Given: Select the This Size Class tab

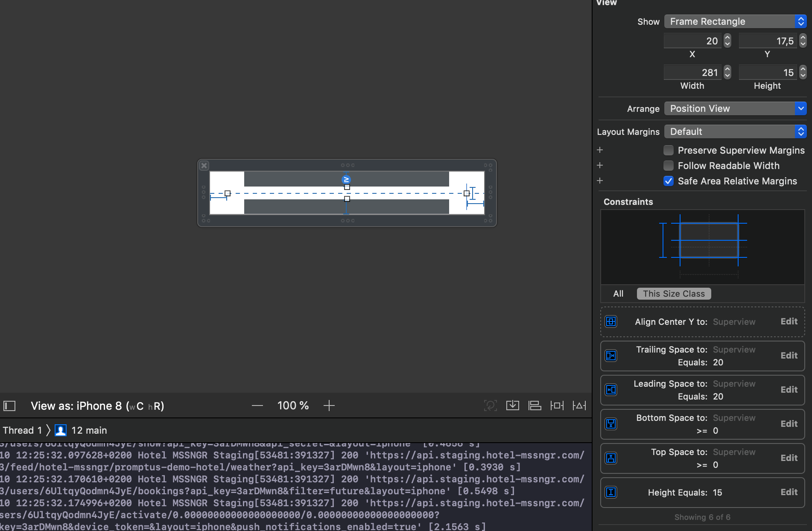Looking at the screenshot, I should point(674,294).
